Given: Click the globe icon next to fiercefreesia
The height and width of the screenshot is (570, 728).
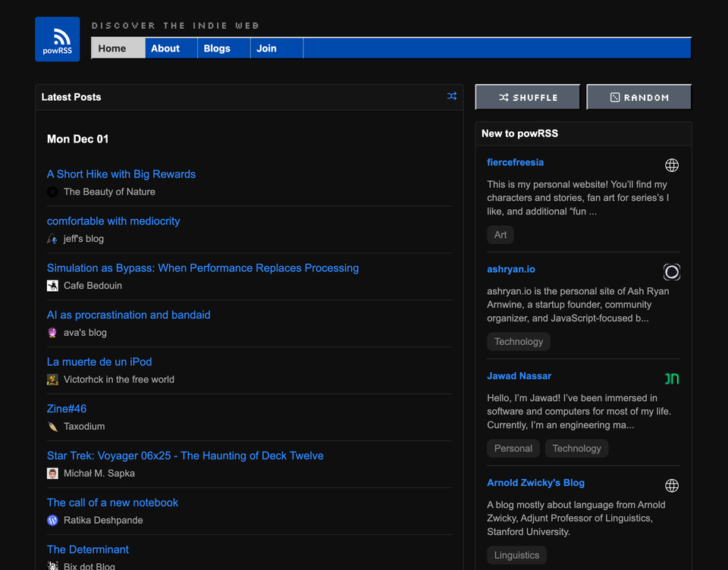Looking at the screenshot, I should pos(672,164).
